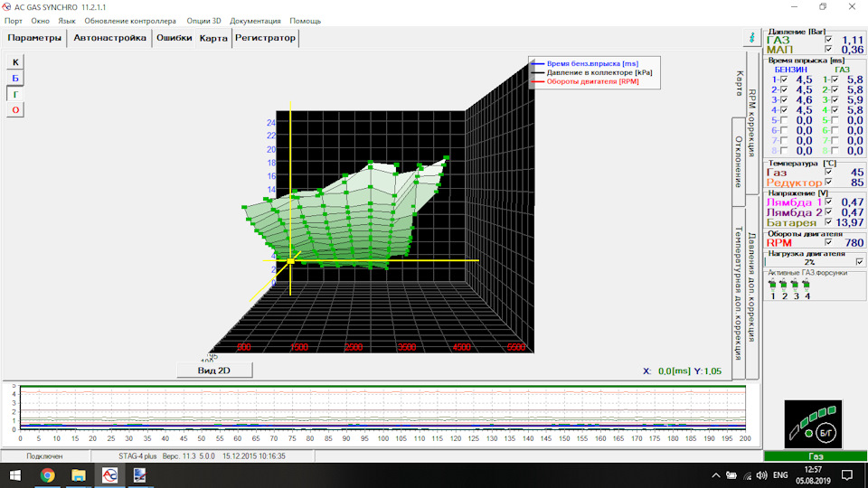Click the Обороты двигателя legend entry

pos(592,81)
